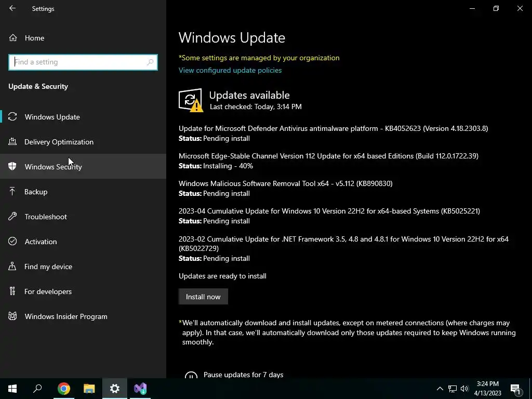Open the Windows Start menu

click(12, 389)
